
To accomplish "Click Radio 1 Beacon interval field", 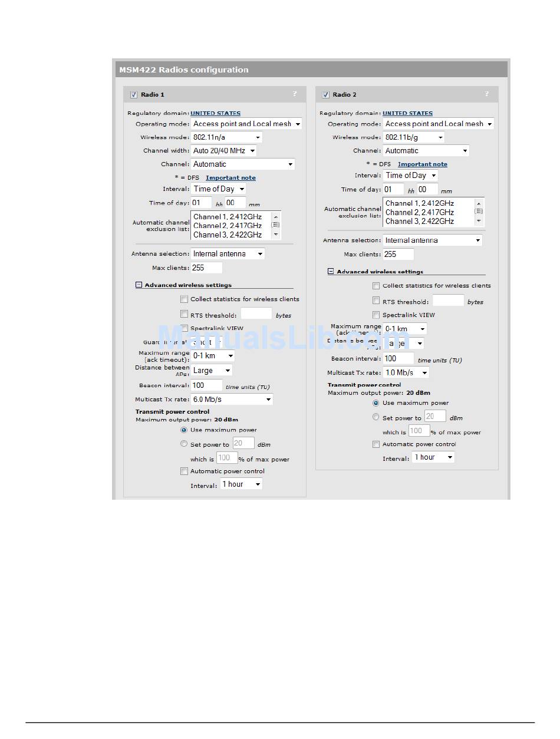I will pos(206,385).
